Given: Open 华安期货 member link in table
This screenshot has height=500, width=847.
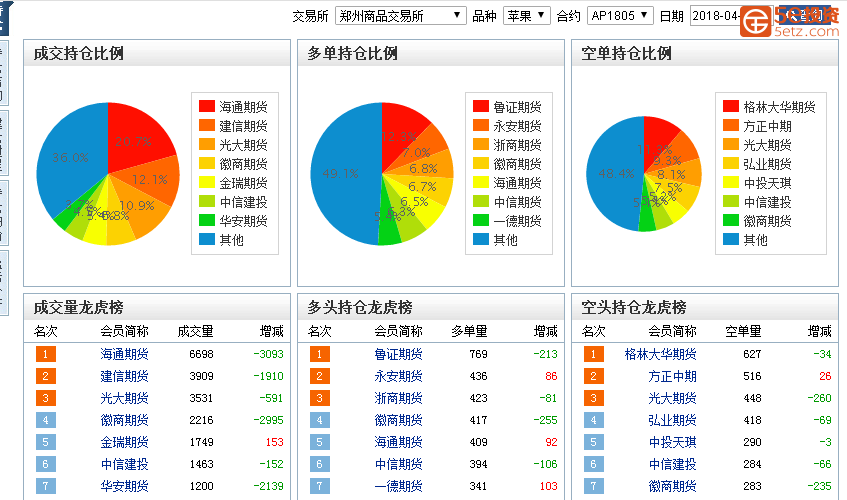Looking at the screenshot, I should (124, 486).
